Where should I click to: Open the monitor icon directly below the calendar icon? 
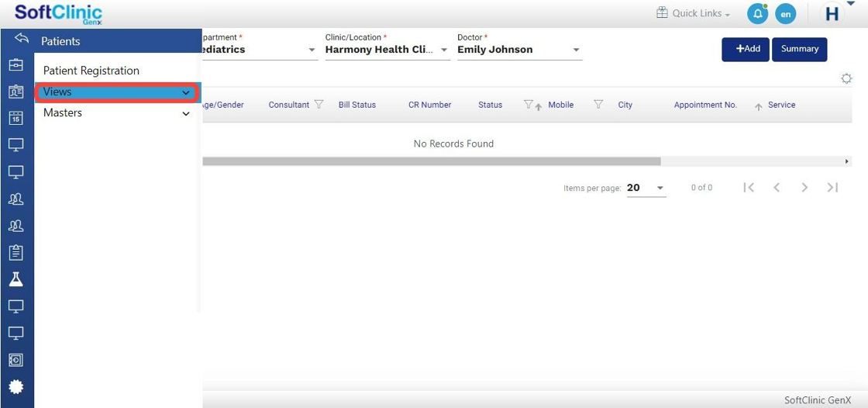(x=16, y=145)
